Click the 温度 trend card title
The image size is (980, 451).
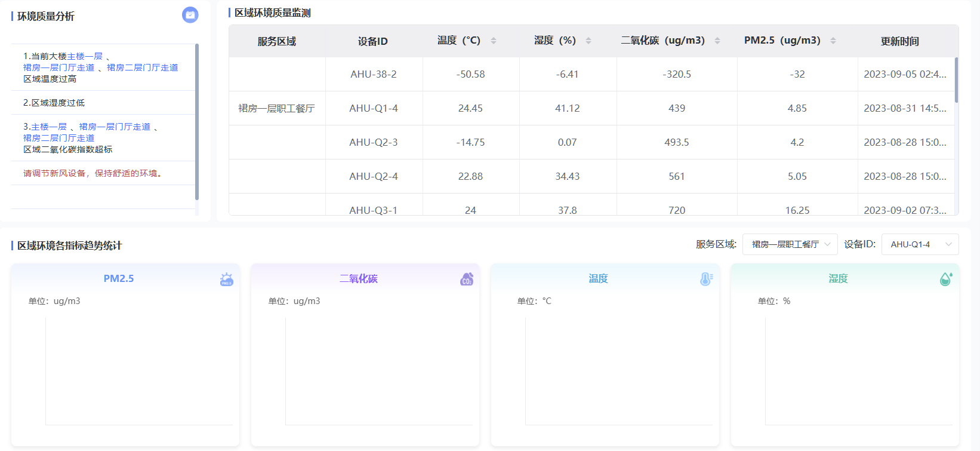pyautogui.click(x=598, y=278)
